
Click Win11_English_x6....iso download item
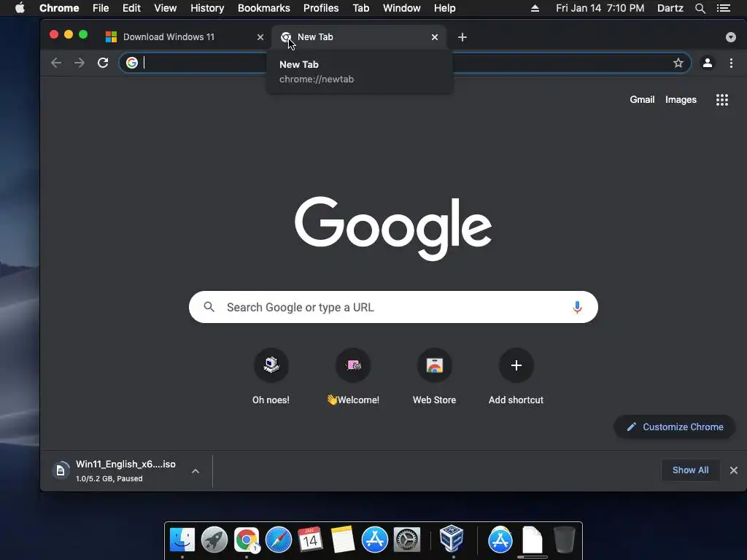coord(125,470)
